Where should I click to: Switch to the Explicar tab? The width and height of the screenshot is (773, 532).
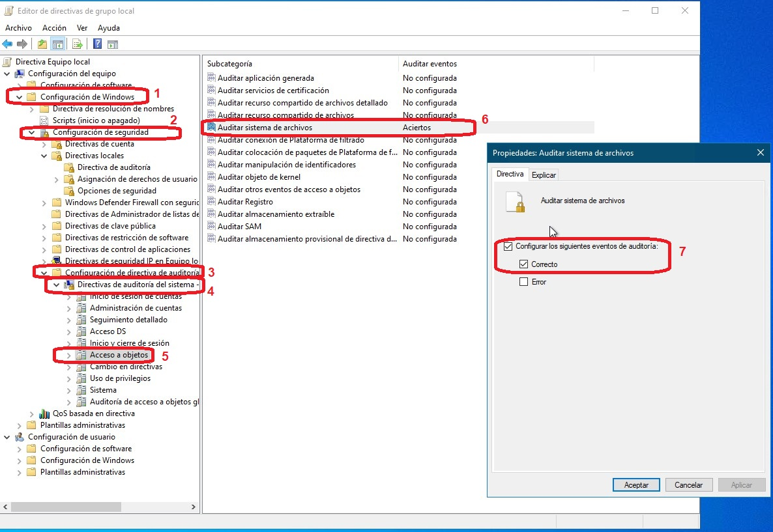pos(544,175)
